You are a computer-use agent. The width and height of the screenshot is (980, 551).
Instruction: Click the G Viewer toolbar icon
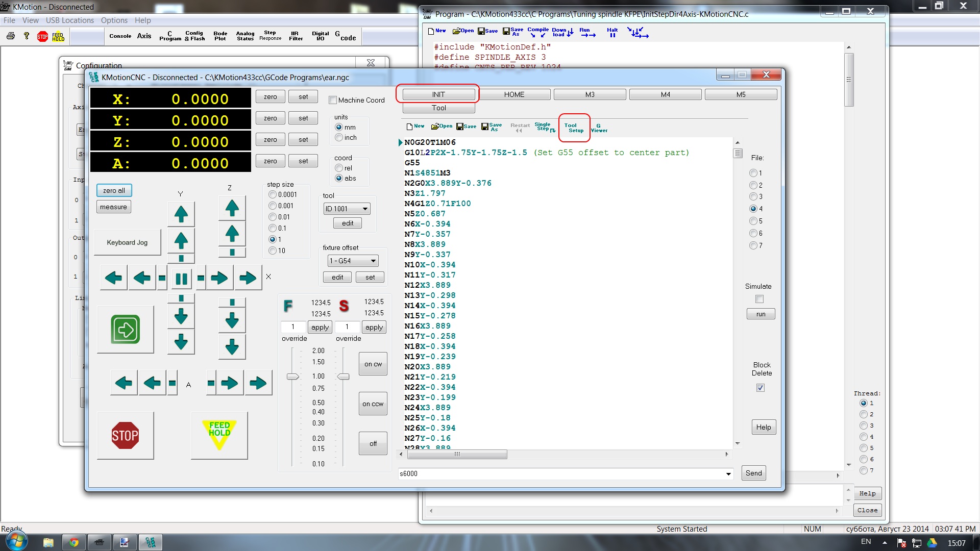coord(599,128)
